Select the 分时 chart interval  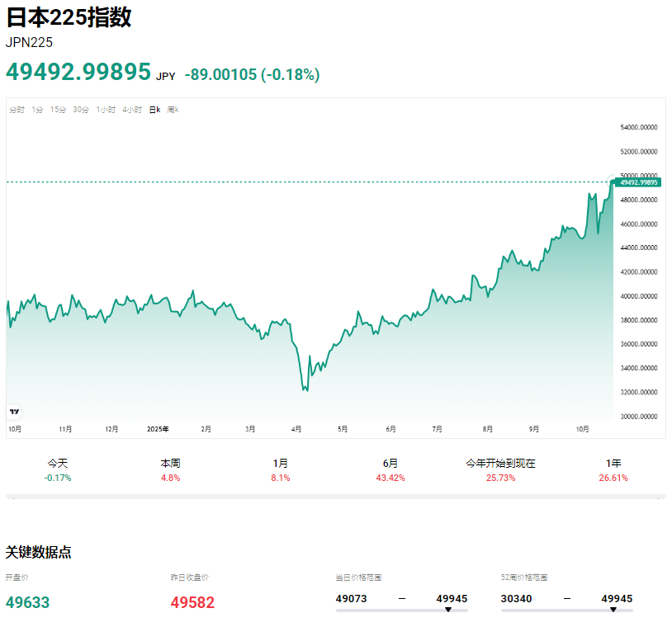click(x=17, y=110)
